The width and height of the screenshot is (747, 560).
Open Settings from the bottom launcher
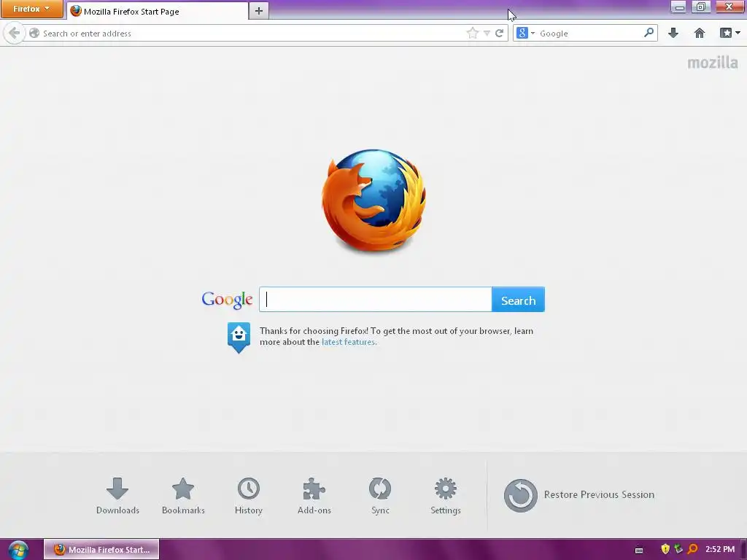tap(446, 496)
